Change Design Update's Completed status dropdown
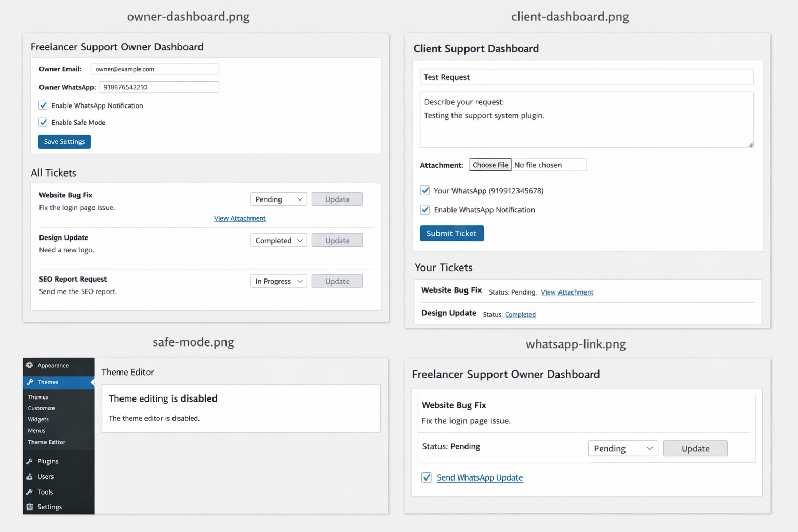This screenshot has height=532, width=798. click(x=278, y=240)
